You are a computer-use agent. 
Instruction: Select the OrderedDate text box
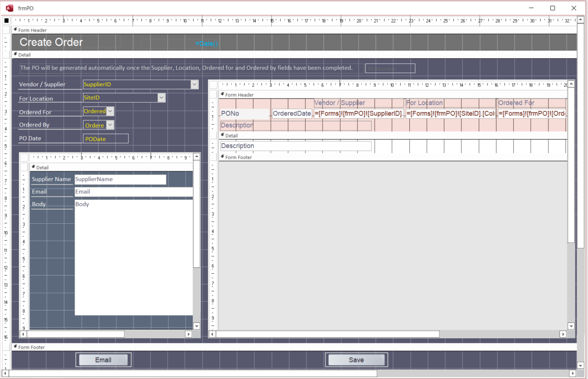tap(292, 113)
